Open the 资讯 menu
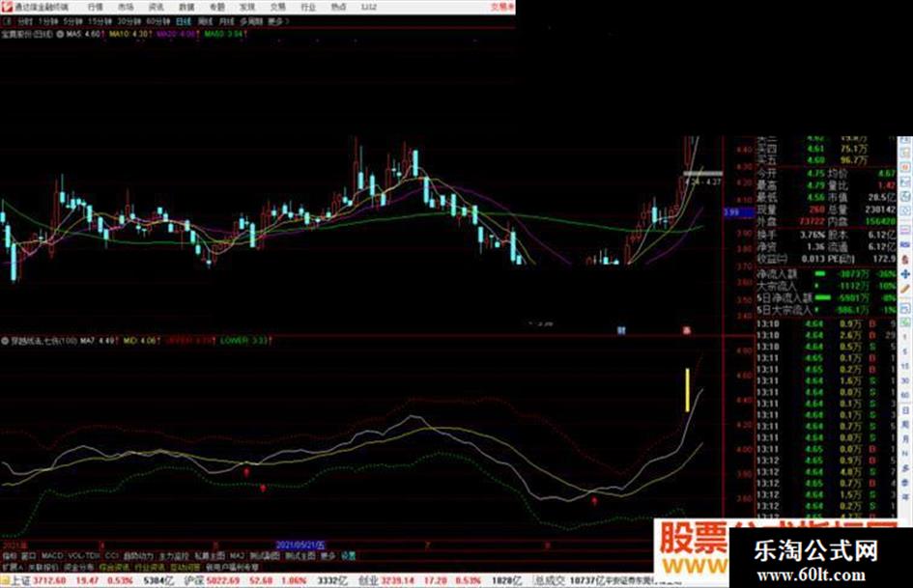The image size is (913, 588). [x=157, y=7]
